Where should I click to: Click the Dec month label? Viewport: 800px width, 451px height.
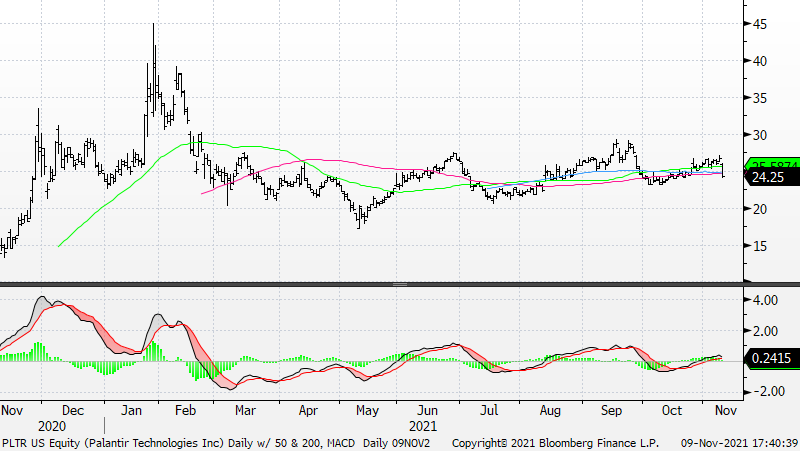(x=73, y=411)
